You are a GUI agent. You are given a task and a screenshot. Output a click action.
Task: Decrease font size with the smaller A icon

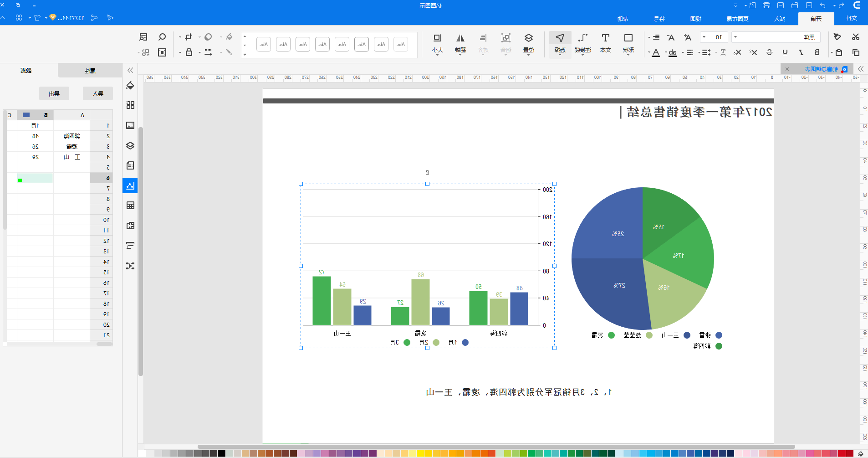click(x=671, y=37)
